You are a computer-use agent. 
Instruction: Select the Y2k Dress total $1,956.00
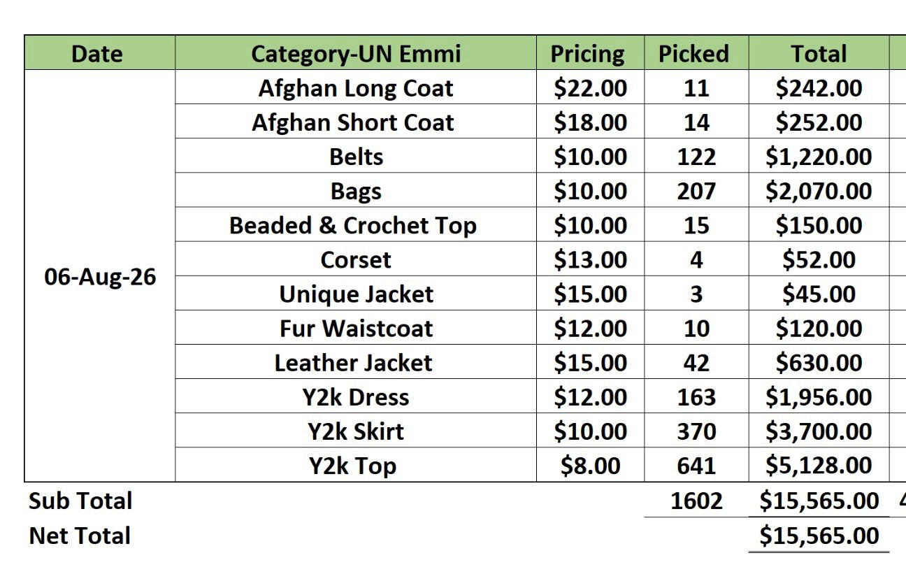pos(819,396)
